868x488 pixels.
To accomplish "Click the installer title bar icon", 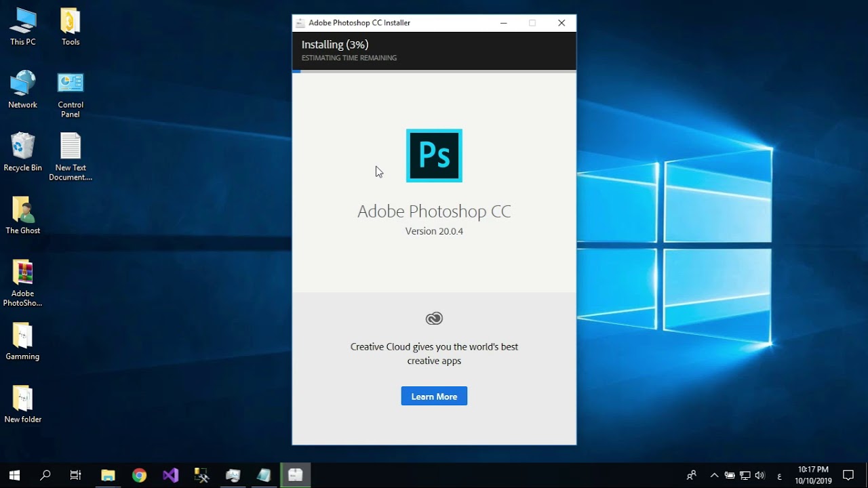I will pos(300,23).
